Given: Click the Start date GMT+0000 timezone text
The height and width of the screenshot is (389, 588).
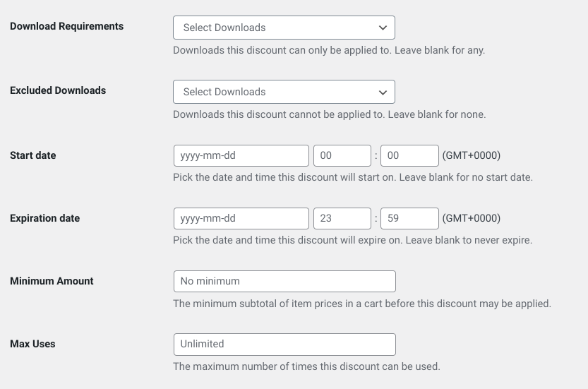Looking at the screenshot, I should [471, 155].
